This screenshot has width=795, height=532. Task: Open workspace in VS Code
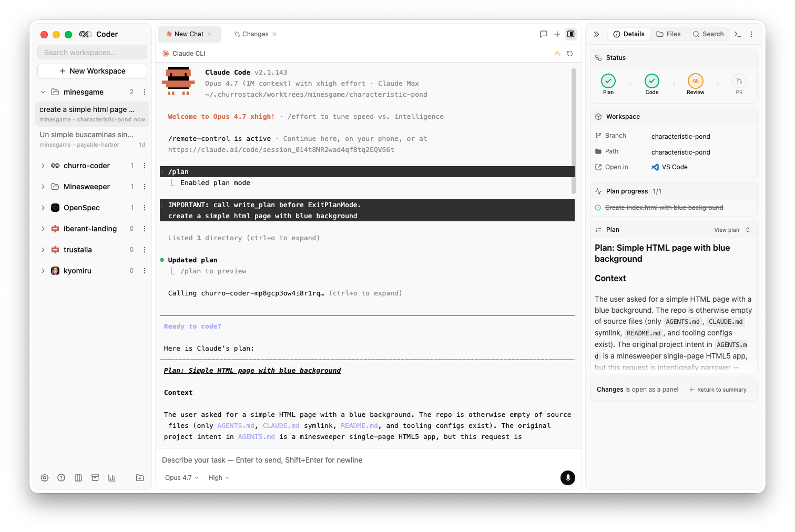(x=669, y=167)
